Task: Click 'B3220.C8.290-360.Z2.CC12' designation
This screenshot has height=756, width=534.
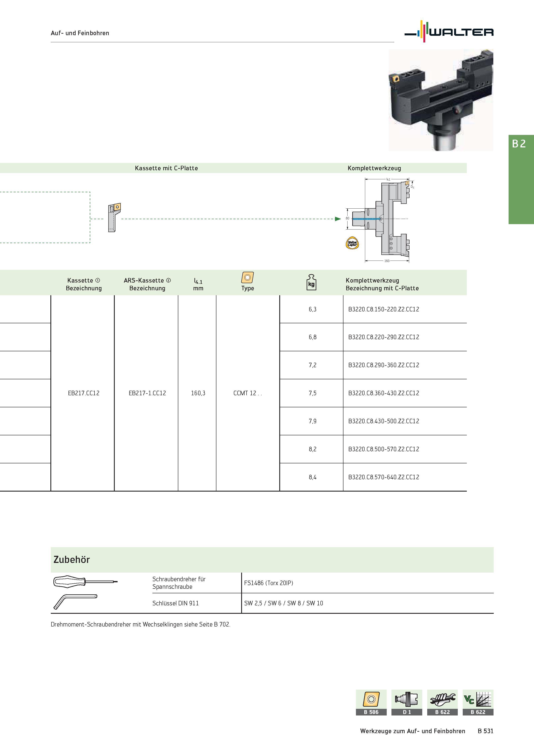Action: [384, 365]
